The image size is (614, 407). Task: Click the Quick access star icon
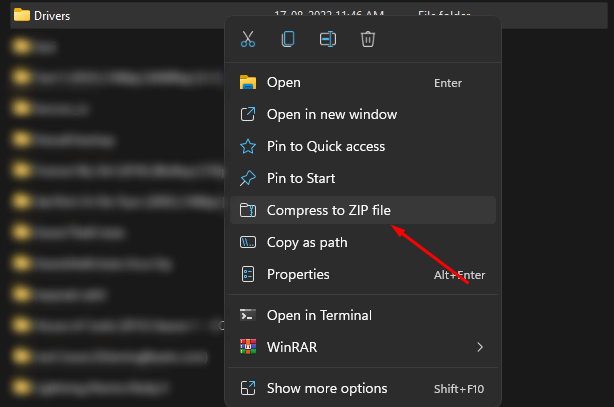point(248,146)
